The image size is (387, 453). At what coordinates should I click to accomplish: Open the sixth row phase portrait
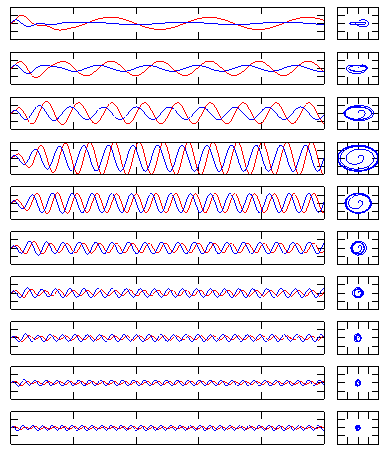tap(358, 248)
